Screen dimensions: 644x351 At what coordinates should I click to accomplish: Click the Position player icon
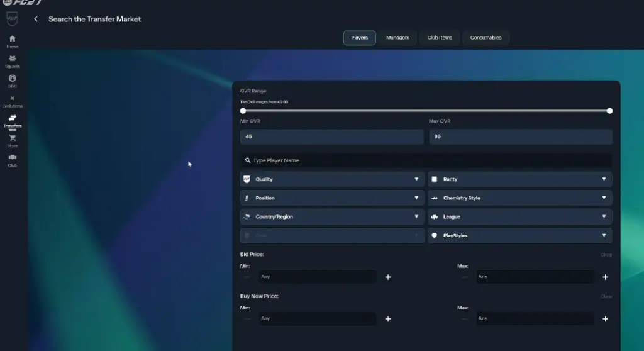click(x=247, y=198)
